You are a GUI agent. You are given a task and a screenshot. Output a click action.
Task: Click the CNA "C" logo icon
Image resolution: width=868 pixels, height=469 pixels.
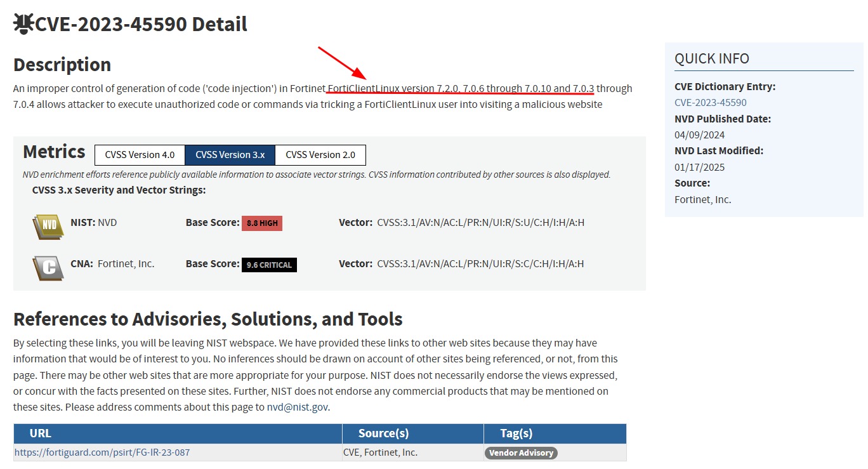point(48,267)
